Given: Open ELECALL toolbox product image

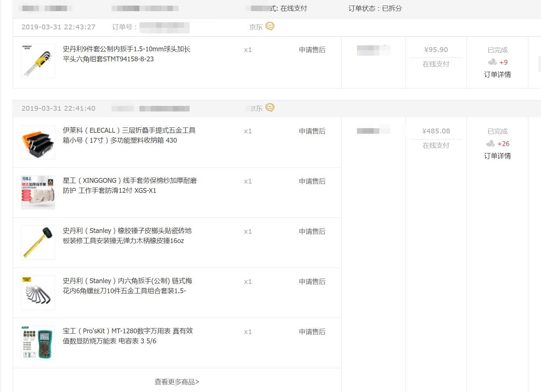Looking at the screenshot, I should point(38,142).
